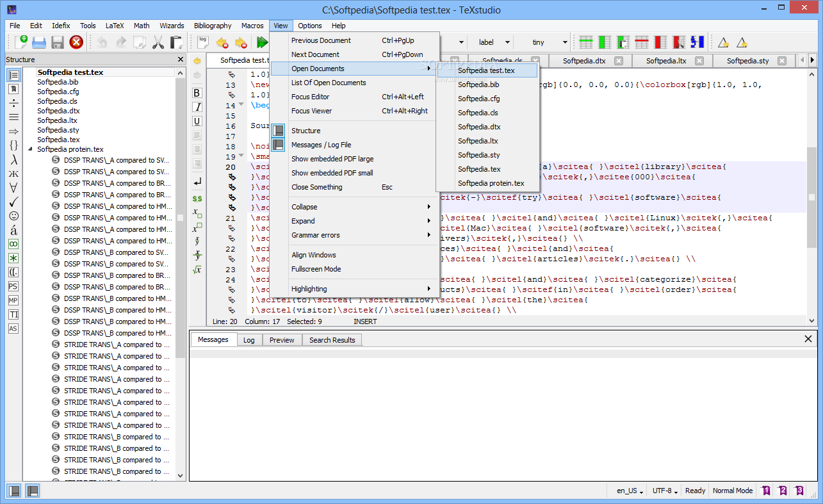Click the blue align columns table icon
Viewport: 823px width, 504px height.
(697, 42)
